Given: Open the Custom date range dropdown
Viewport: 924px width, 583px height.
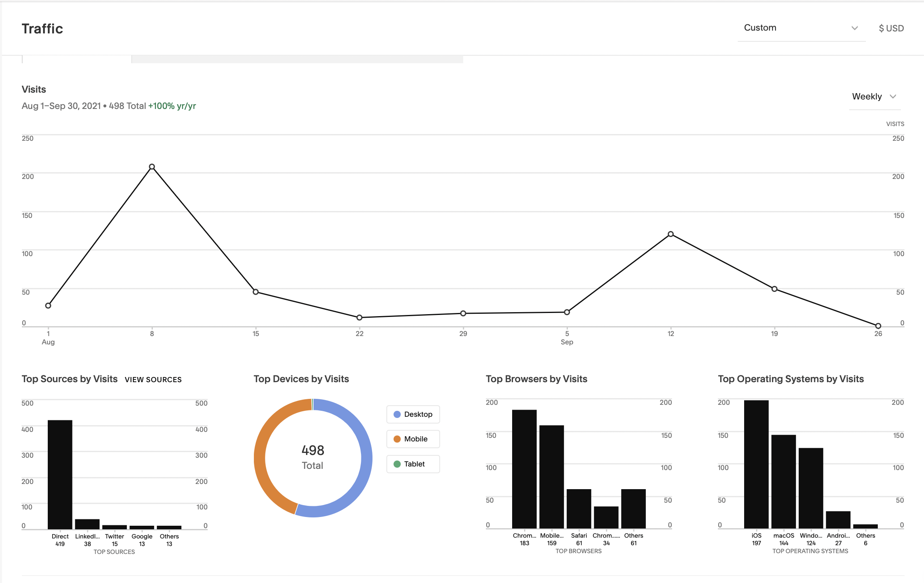Looking at the screenshot, I should click(x=792, y=28).
